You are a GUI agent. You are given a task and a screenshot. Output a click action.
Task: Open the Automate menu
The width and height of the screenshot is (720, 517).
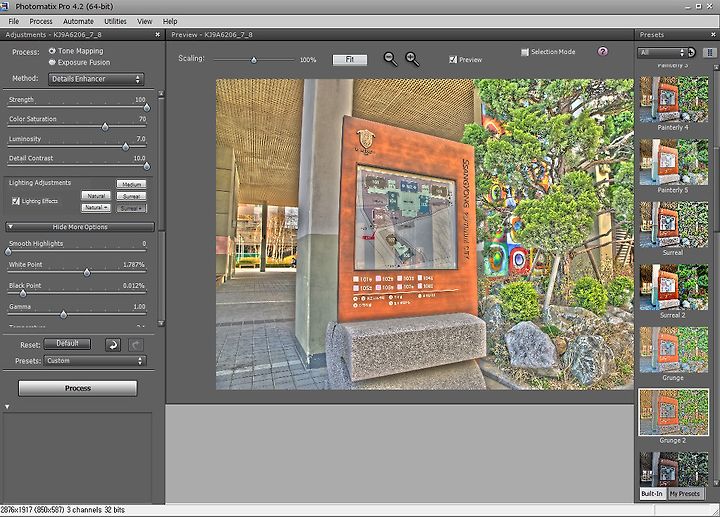click(78, 21)
